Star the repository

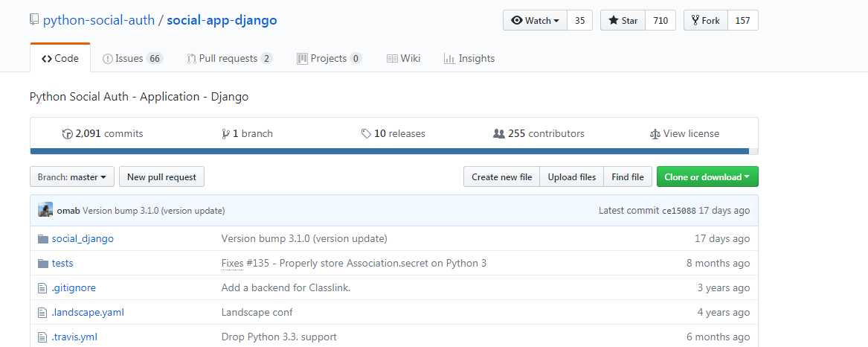coord(623,21)
